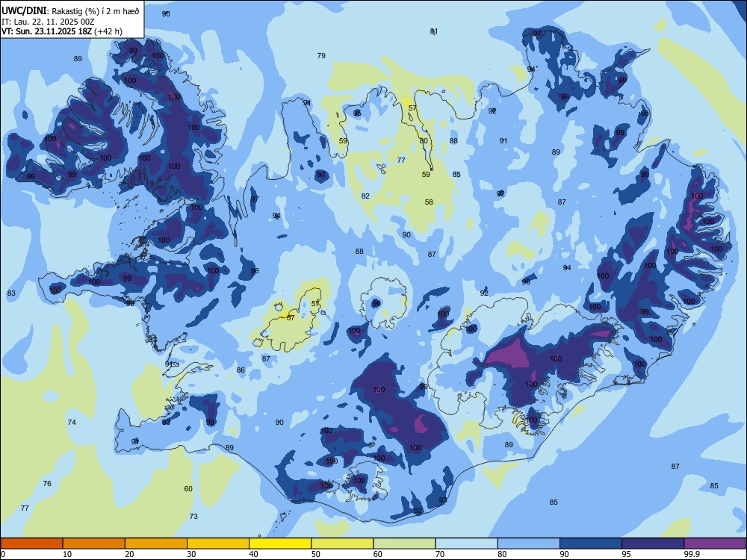Click the humidity value '58' in the yellow-green area

[x=429, y=202]
